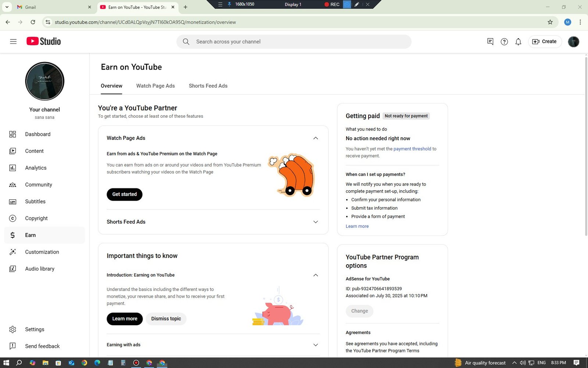Open the Chrome tab search dropdown

pos(7,7)
